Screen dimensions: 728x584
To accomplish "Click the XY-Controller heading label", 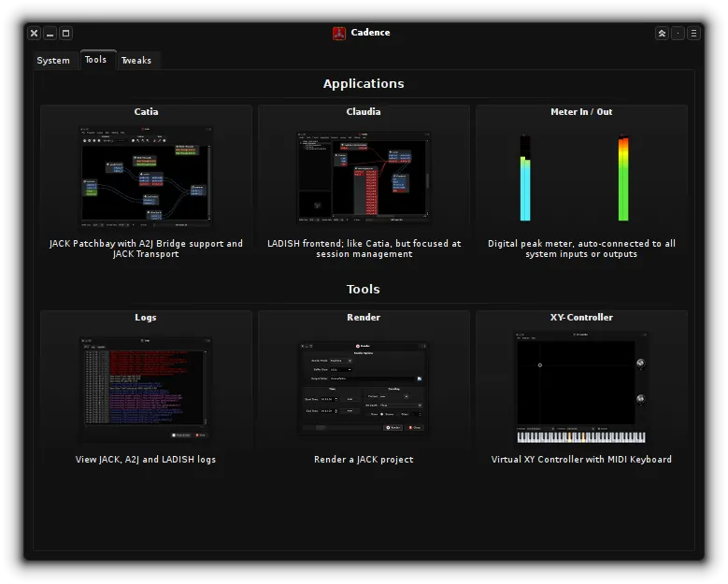I will [x=581, y=318].
